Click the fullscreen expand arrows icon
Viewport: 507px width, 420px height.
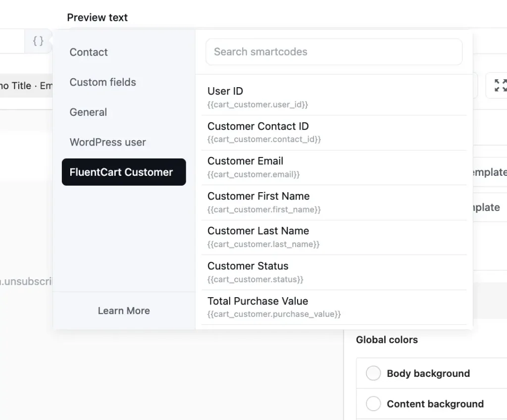(x=500, y=85)
